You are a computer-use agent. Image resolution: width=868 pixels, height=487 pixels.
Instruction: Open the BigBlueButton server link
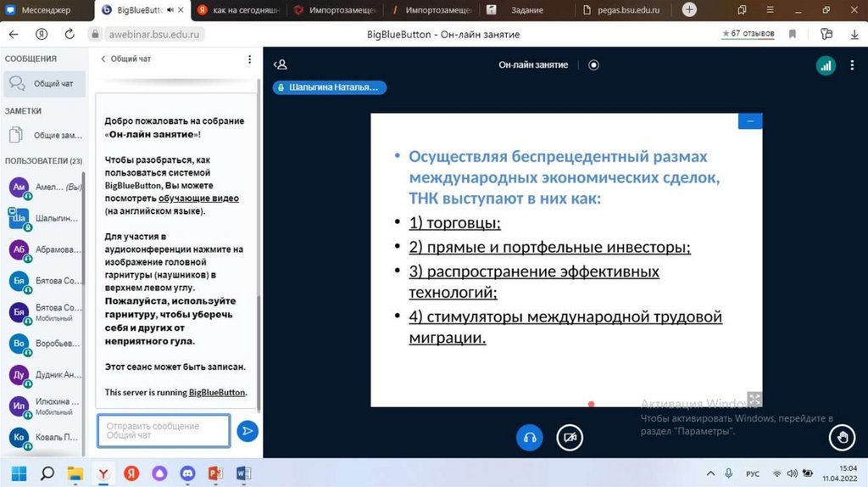(x=216, y=392)
